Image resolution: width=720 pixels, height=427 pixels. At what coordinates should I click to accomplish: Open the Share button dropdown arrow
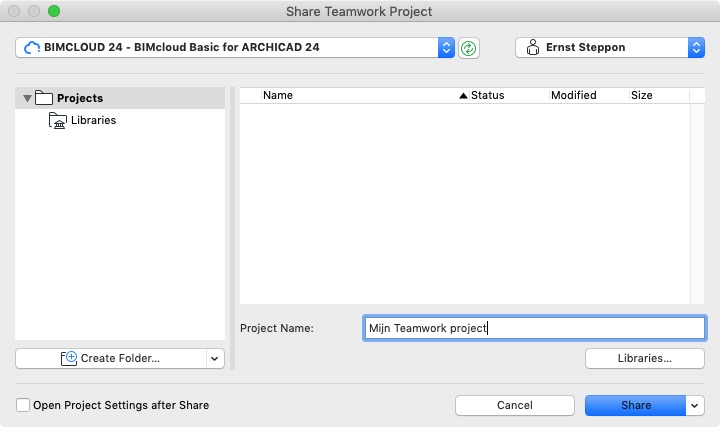(x=695, y=405)
